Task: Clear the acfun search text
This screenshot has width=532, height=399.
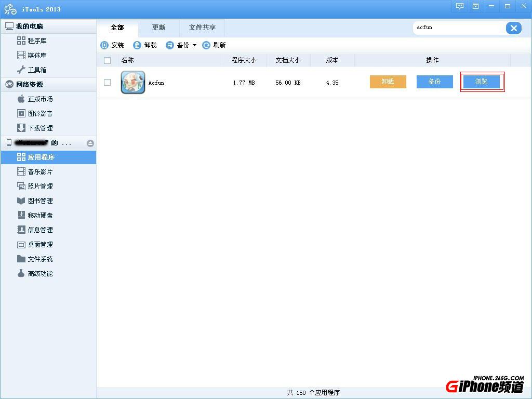Action: (x=514, y=28)
